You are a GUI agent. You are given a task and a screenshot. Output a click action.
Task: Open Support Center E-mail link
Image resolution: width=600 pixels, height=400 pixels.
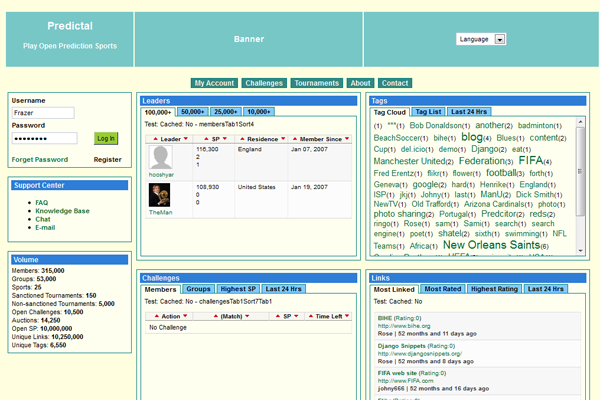45,227
